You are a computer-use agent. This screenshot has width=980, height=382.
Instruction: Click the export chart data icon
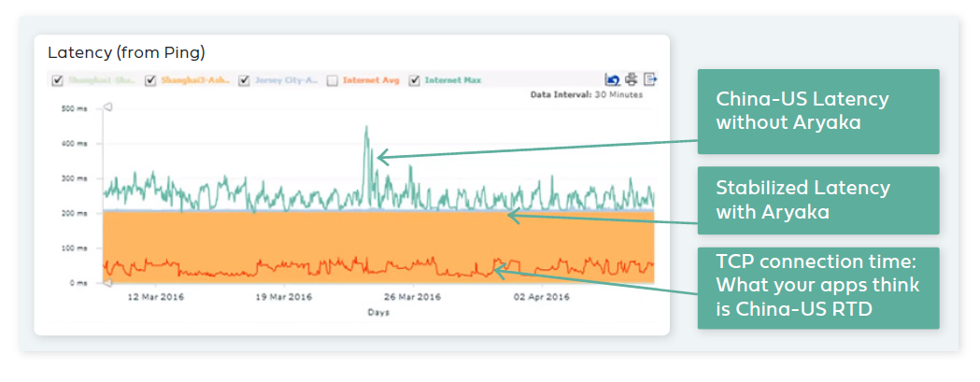tap(650, 79)
